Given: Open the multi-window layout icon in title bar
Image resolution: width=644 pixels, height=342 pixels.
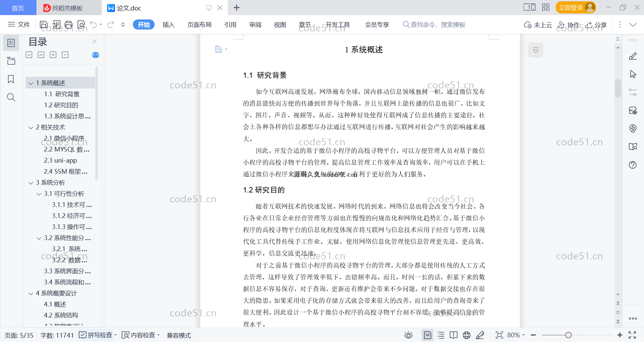Looking at the screenshot, I should click(x=546, y=7).
